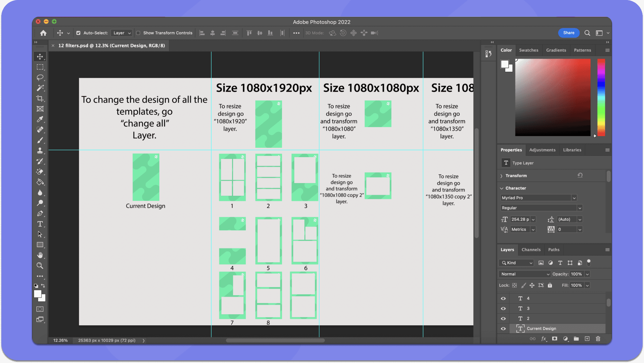Click the rainbow hue slider bar

point(601,97)
